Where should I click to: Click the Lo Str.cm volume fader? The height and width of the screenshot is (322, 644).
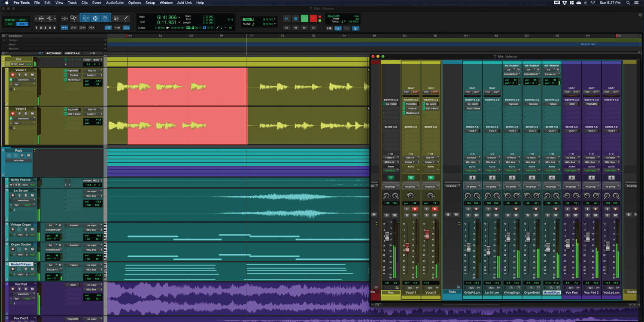point(488,250)
